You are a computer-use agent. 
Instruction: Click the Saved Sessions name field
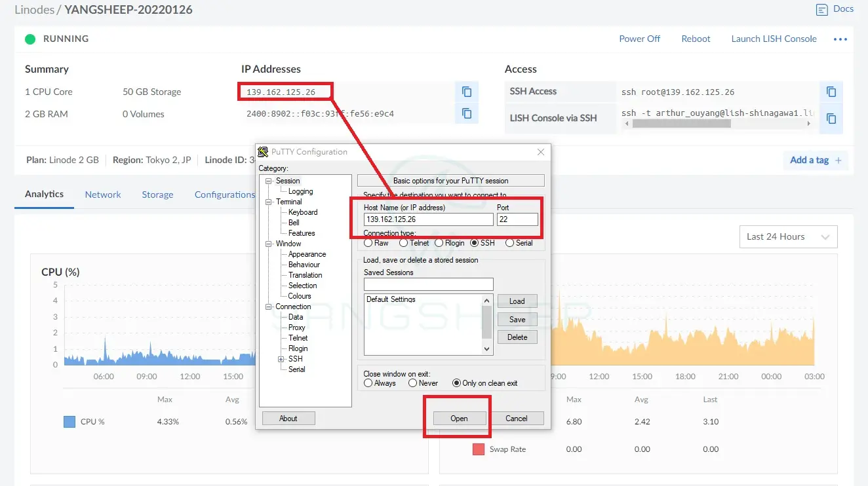429,284
